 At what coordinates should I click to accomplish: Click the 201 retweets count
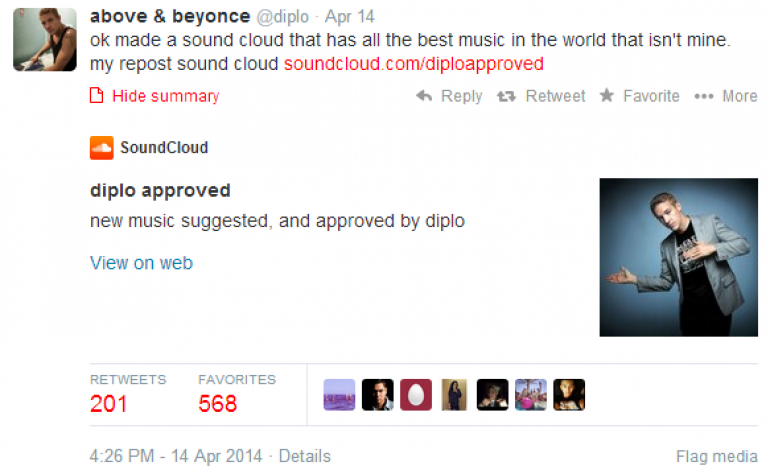point(109,404)
